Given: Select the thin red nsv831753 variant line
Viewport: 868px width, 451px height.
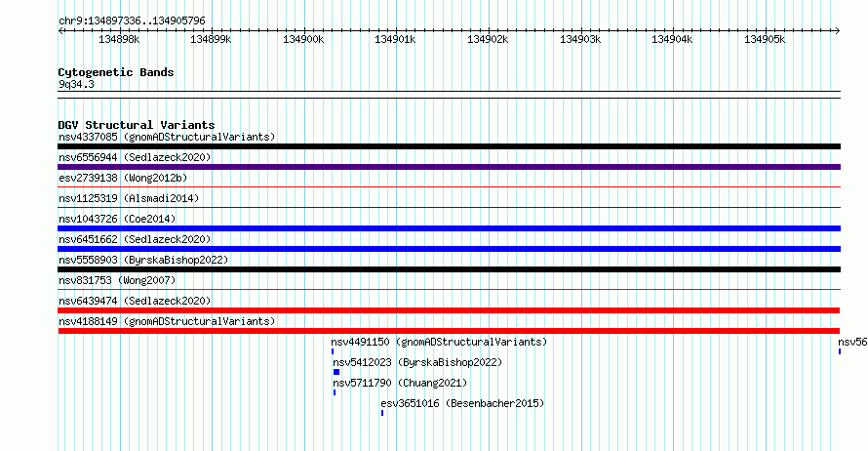Looking at the screenshot, I should pyautogui.click(x=449, y=290).
